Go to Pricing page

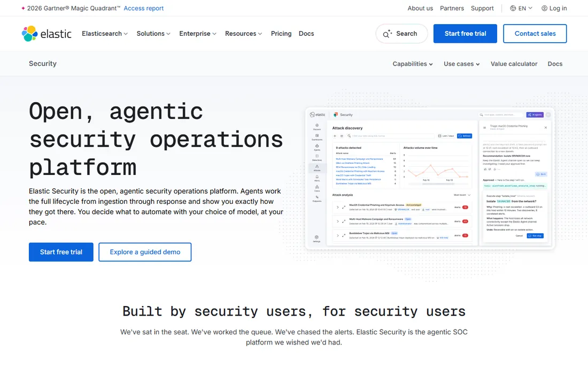click(281, 34)
